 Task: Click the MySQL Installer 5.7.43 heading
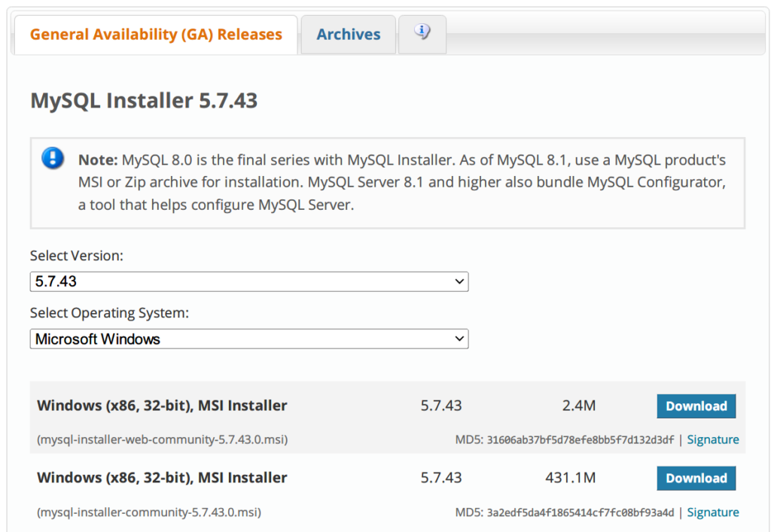coord(144,101)
